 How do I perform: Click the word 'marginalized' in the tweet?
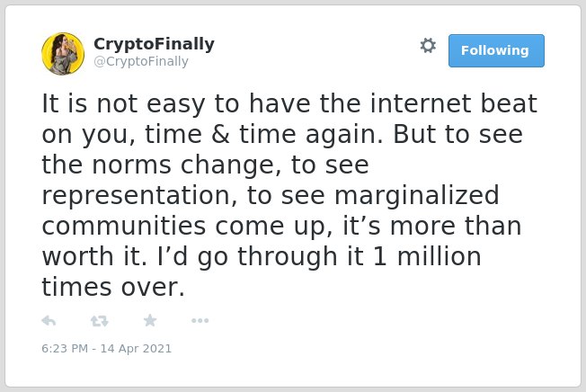point(417,195)
